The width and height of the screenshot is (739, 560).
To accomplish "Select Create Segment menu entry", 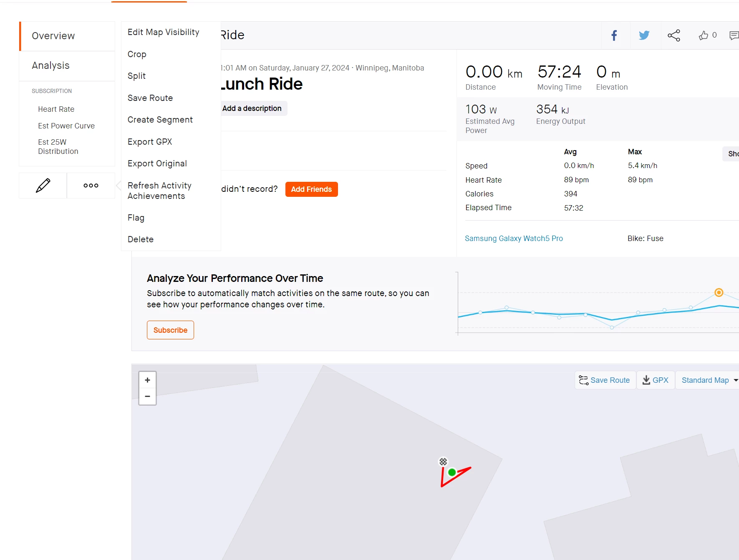I will 160,120.
